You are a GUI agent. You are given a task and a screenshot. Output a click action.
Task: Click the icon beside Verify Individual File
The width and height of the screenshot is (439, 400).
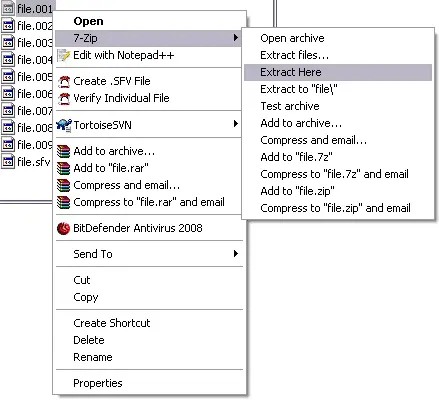64,98
